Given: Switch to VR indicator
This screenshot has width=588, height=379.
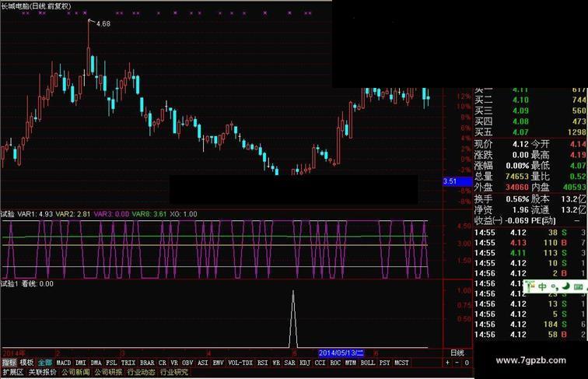Looking at the screenshot, I should pos(174,363).
